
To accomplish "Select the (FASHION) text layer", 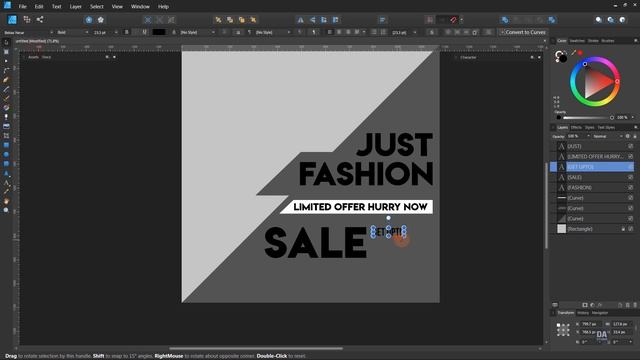I will point(591,187).
